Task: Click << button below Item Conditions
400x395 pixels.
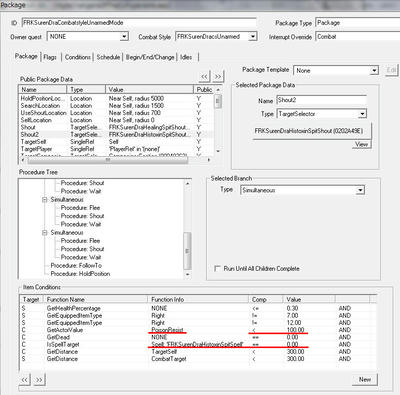Action: tap(25, 379)
